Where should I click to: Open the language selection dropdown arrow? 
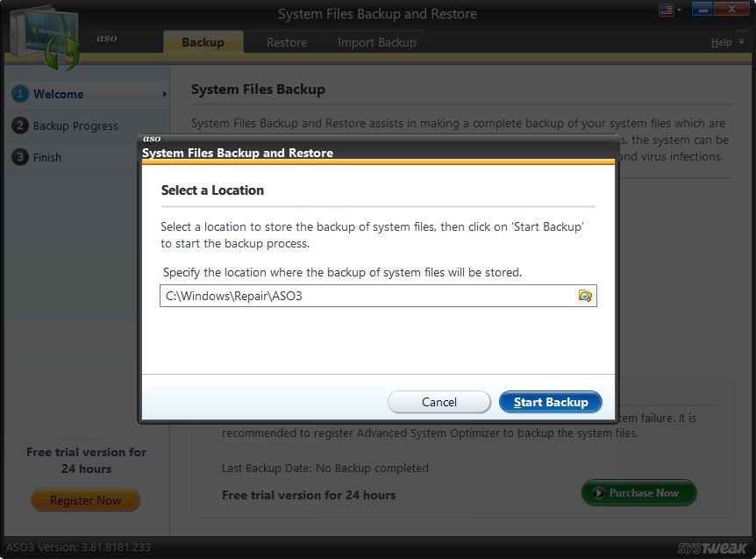pos(679,10)
